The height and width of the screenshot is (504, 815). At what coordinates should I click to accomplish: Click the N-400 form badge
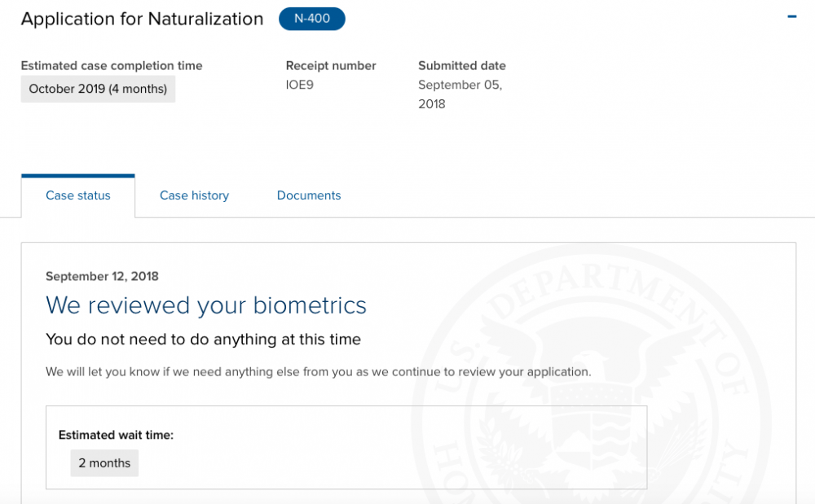pos(312,19)
